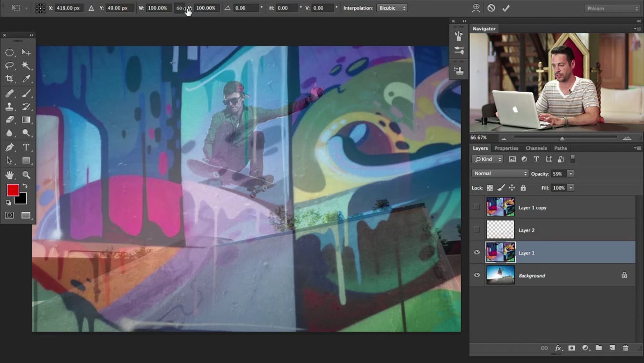Commit the transform with checkmark
The width and height of the screenshot is (644, 363).
tap(506, 8)
